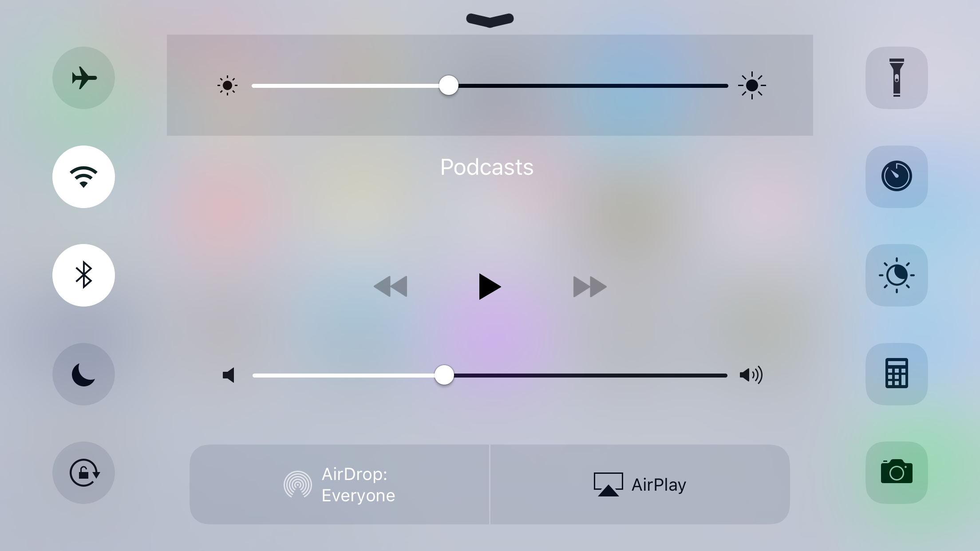Enable Night Shift sun icon
The height and width of the screenshot is (551, 980).
click(x=897, y=275)
